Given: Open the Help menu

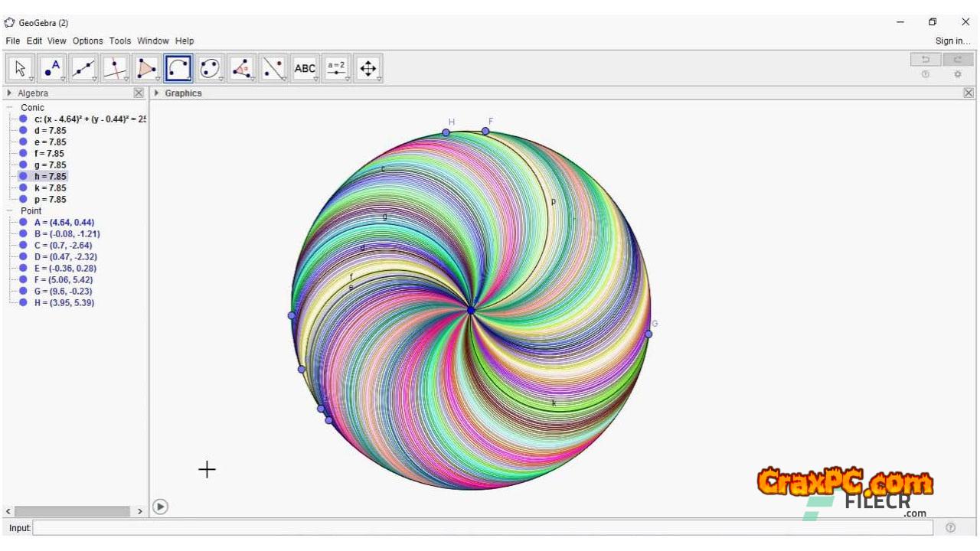Looking at the screenshot, I should tap(185, 41).
